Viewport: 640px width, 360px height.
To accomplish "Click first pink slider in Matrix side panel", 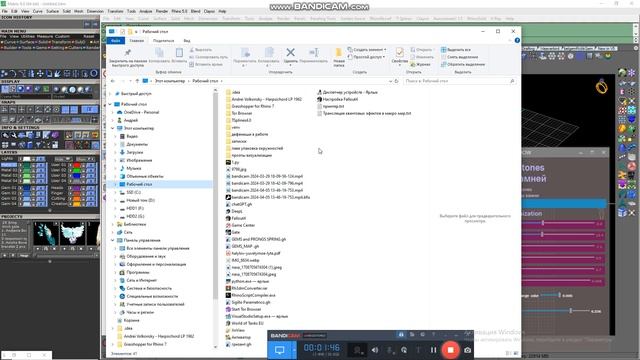I will click(x=562, y=223).
